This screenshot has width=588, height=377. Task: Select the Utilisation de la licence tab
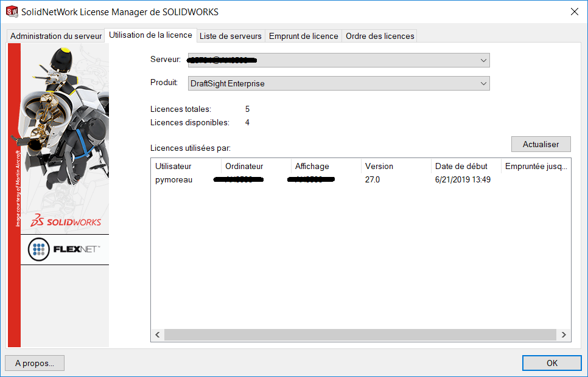click(150, 35)
